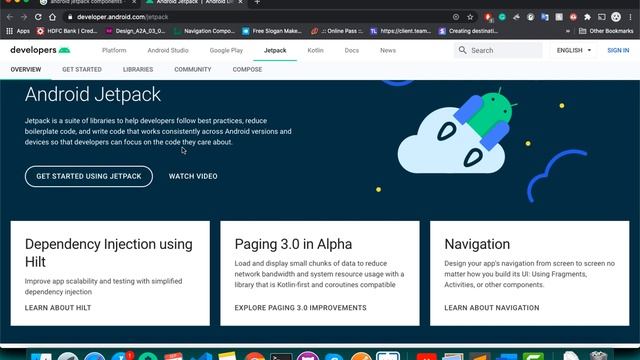Open the Other Bookmarks folder

(x=606, y=31)
